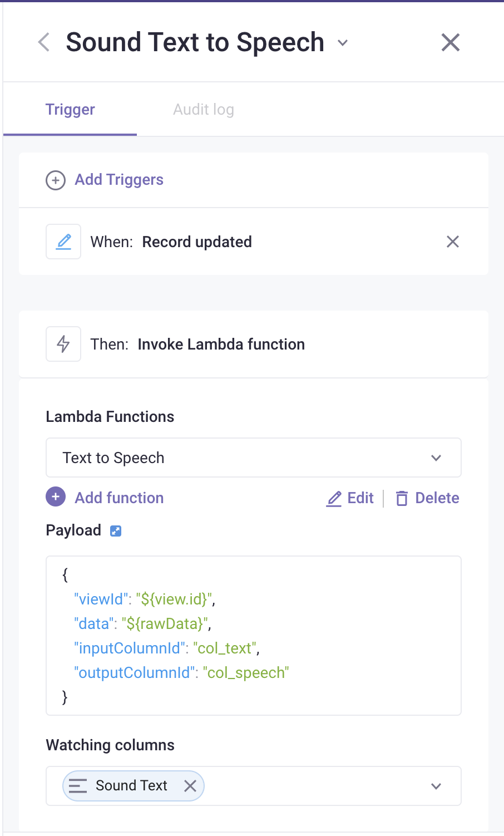Click the back arrow beside the title

coord(44,42)
